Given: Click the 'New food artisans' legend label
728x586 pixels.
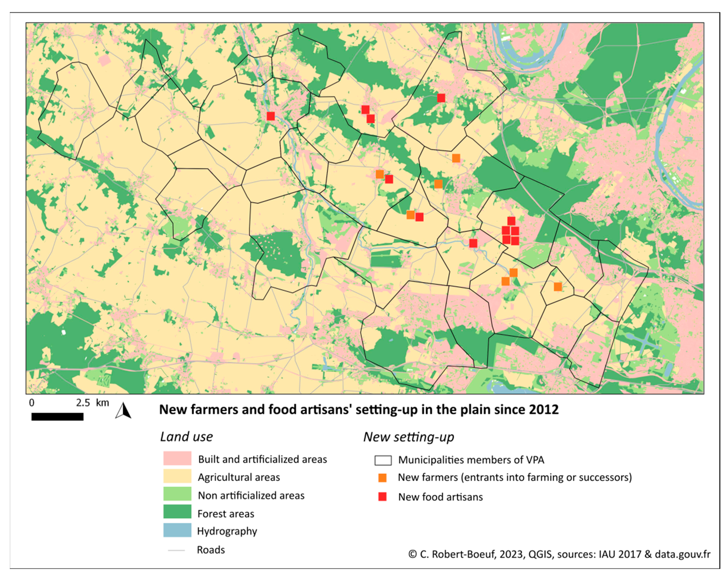Looking at the screenshot, I should click(440, 497).
